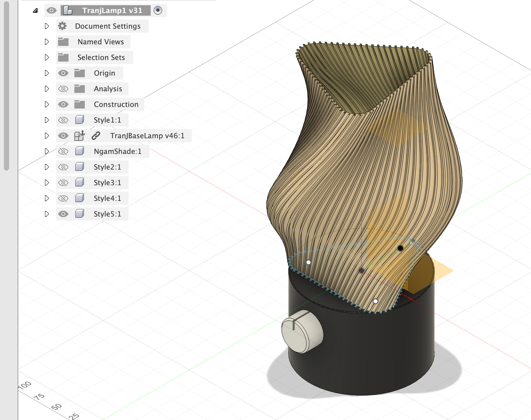Expand the TranjBaseLamp v46:1 component

[x=47, y=136]
